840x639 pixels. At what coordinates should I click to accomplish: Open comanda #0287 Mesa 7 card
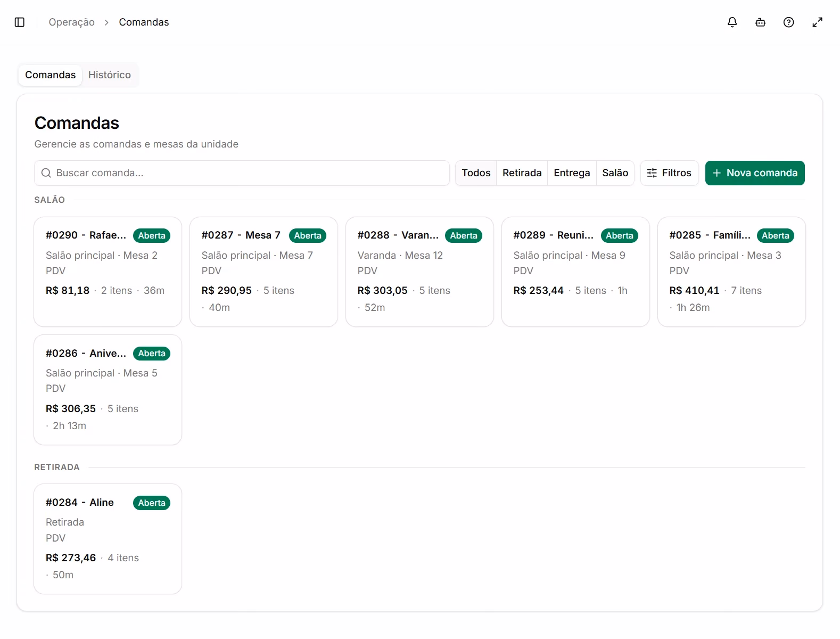tap(264, 272)
